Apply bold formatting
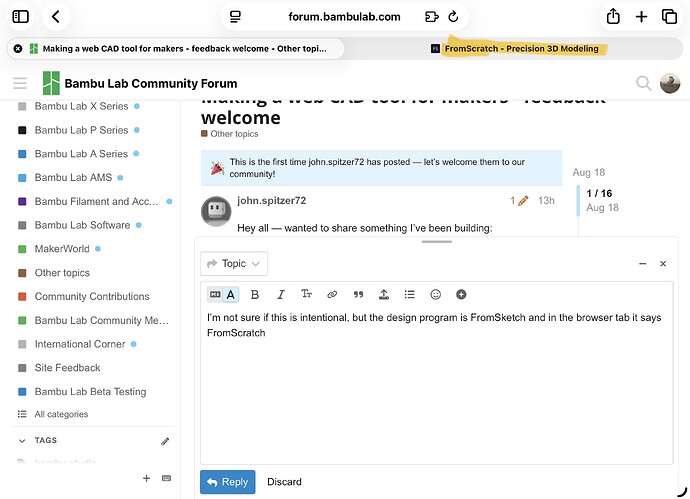The height and width of the screenshot is (499, 690). pos(254,294)
